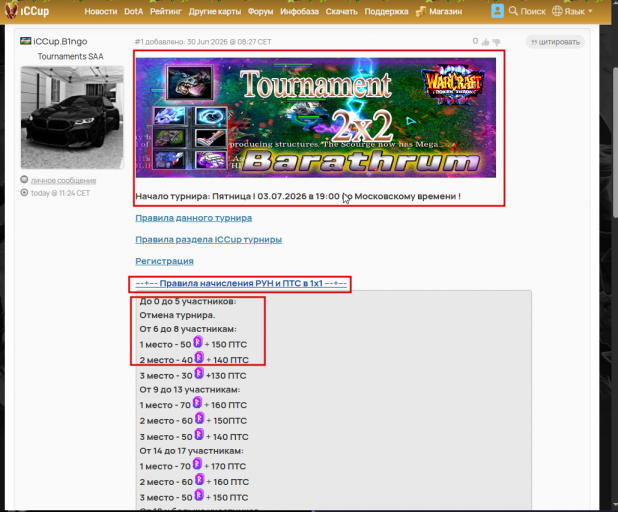
Task: Click the rune icon on the 3 место + 140 ПТС row
Action: point(199,434)
